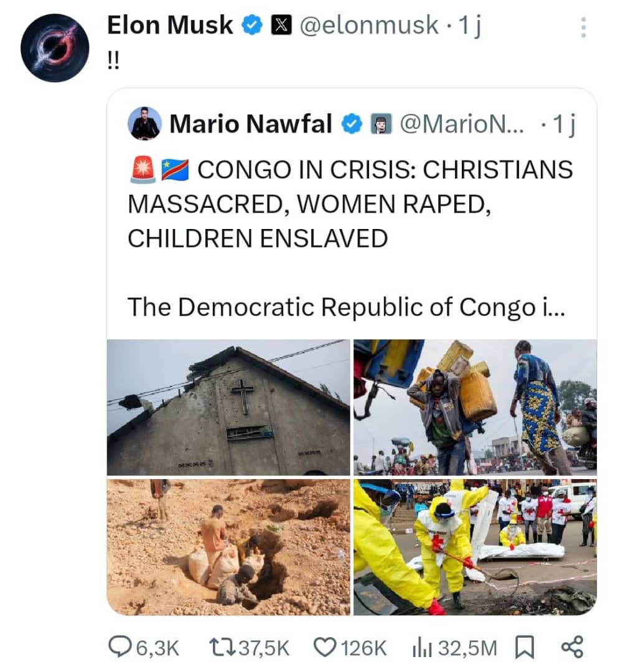Open the Mario Nawfal display name
The width and height of the screenshot is (618, 672).
point(251,124)
